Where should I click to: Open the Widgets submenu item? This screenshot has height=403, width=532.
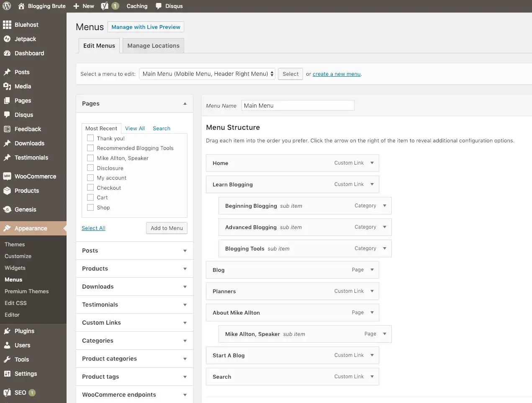click(15, 268)
